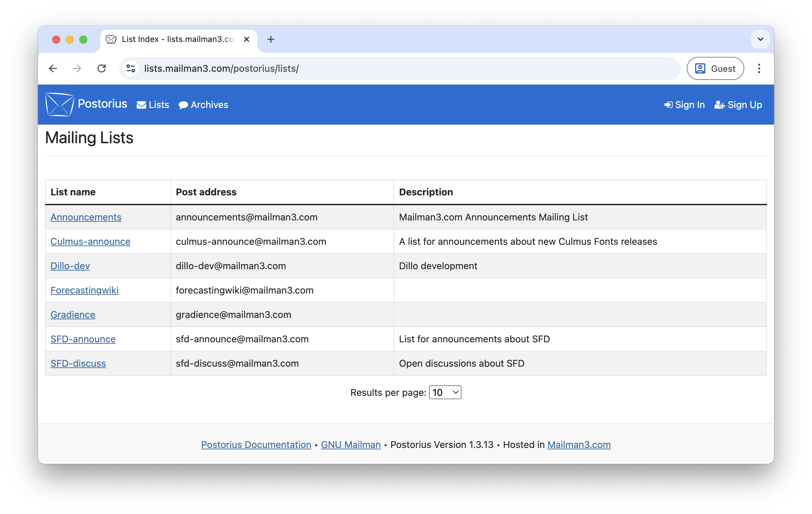Image resolution: width=812 pixels, height=514 pixels.
Task: Change the results per page dropdown
Action: [445, 392]
